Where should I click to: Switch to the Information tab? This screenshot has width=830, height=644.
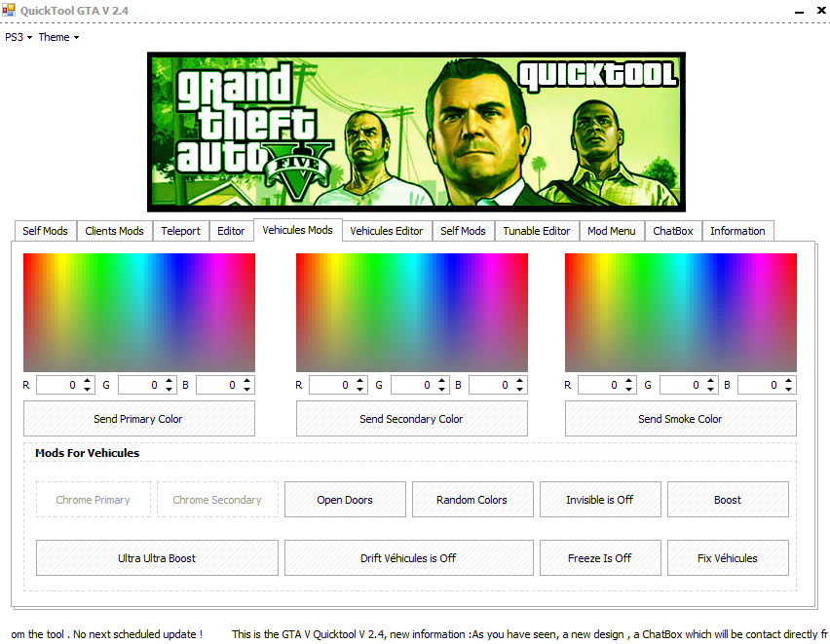737,231
